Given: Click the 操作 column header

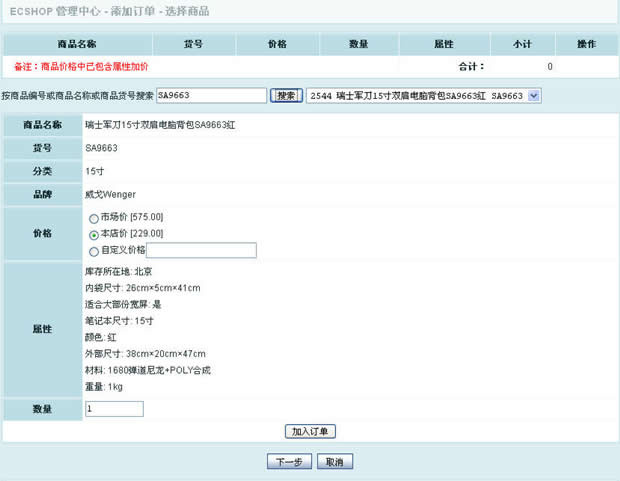Looking at the screenshot, I should click(587, 45).
